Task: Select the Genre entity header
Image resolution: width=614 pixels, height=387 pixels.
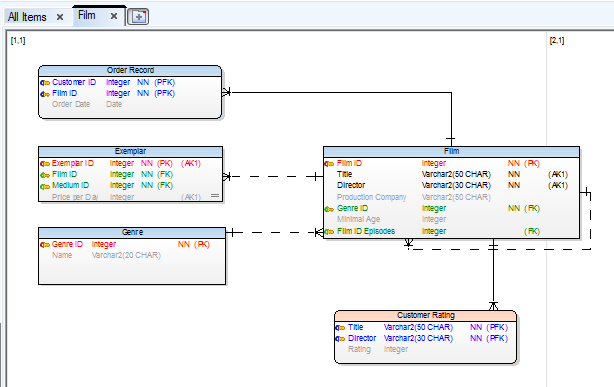Action: pyautogui.click(x=132, y=232)
